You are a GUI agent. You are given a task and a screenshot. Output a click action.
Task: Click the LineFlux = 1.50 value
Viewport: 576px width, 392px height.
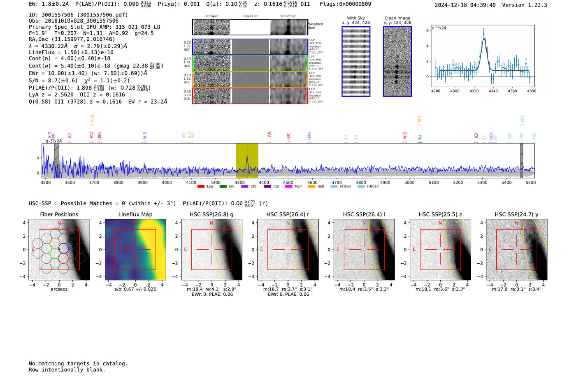coord(71,53)
